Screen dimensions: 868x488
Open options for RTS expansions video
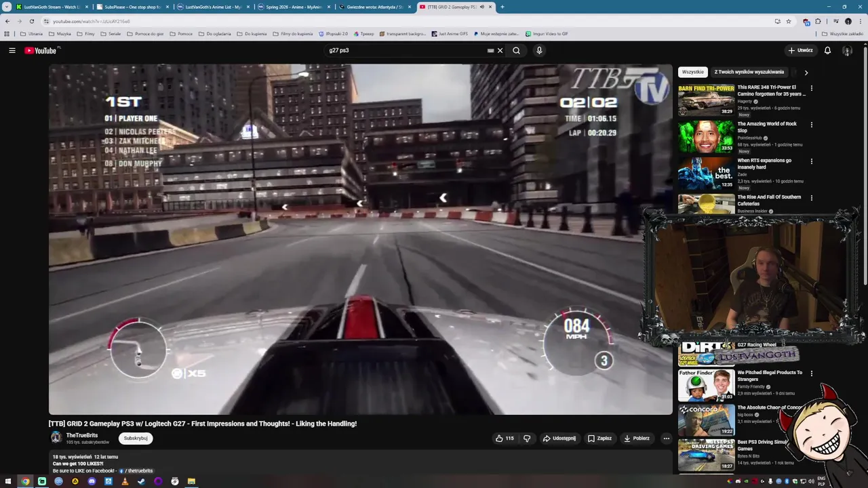[x=811, y=161]
